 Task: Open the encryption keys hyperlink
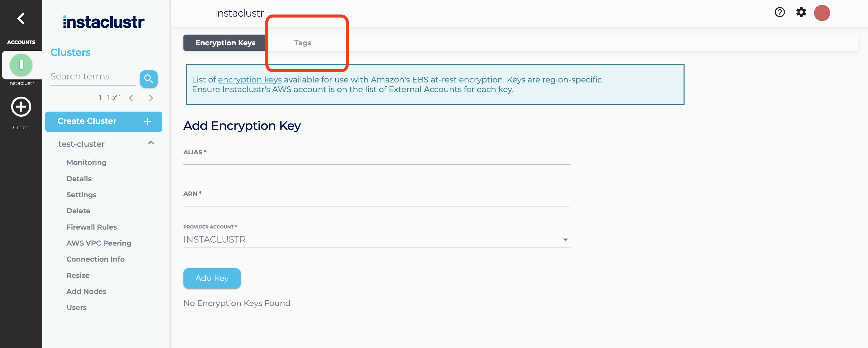(250, 79)
